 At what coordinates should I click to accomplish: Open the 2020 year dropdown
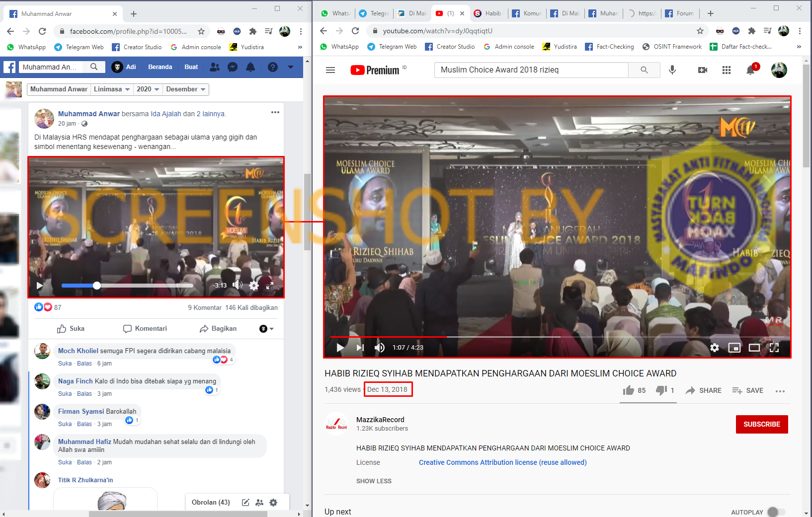148,89
